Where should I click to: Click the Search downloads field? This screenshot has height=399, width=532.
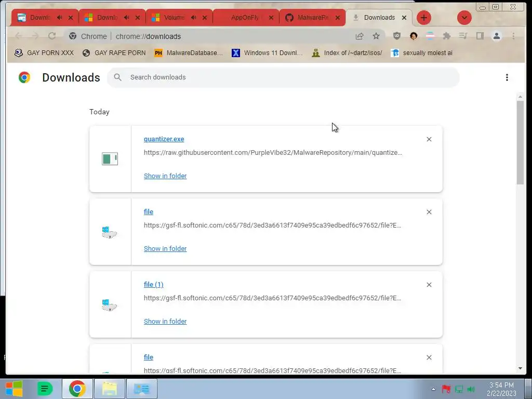[283, 77]
